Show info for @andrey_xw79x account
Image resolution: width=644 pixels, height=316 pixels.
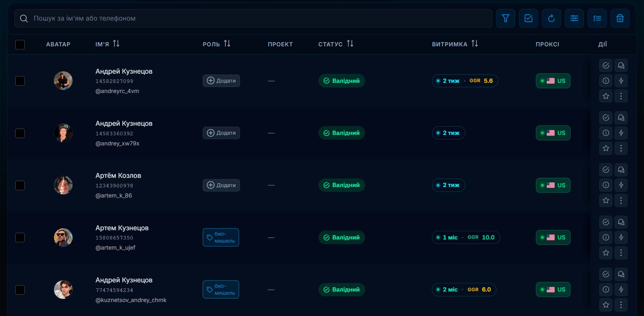click(x=606, y=133)
